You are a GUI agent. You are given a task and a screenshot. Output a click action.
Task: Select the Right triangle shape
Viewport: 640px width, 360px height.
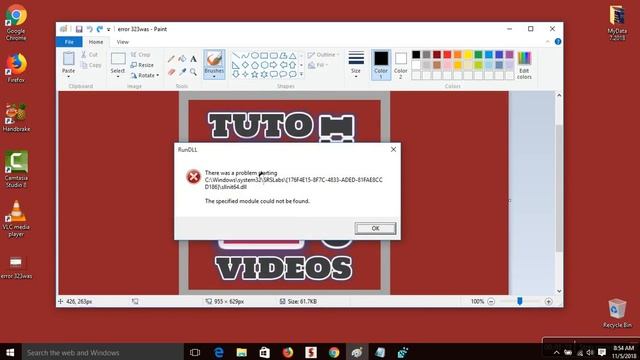coord(236,65)
